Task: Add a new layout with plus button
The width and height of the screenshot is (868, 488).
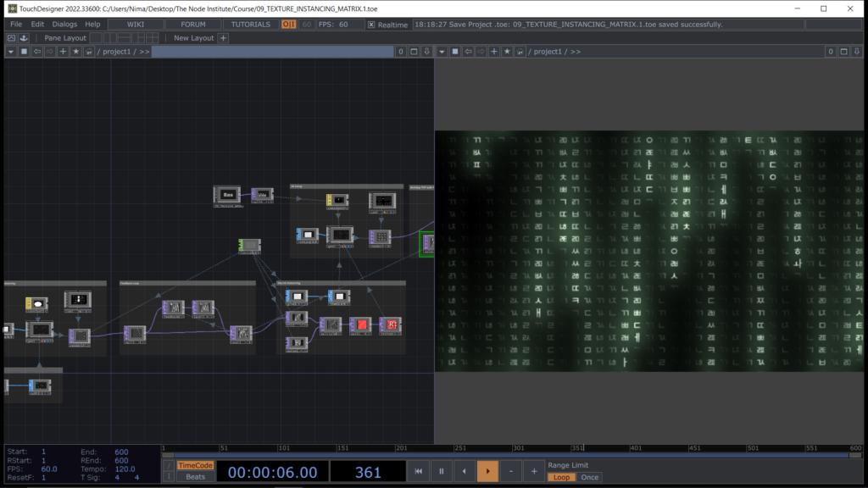Action: [223, 37]
